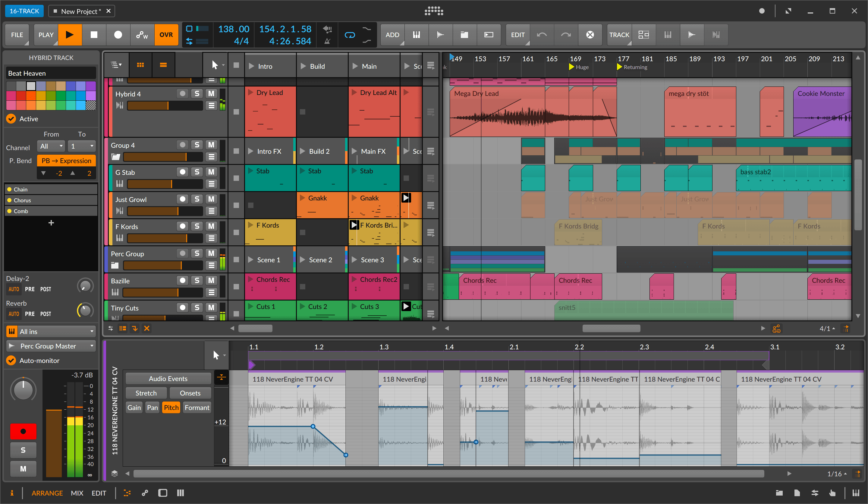
Task: Click the undo arrow icon
Action: [542, 34]
